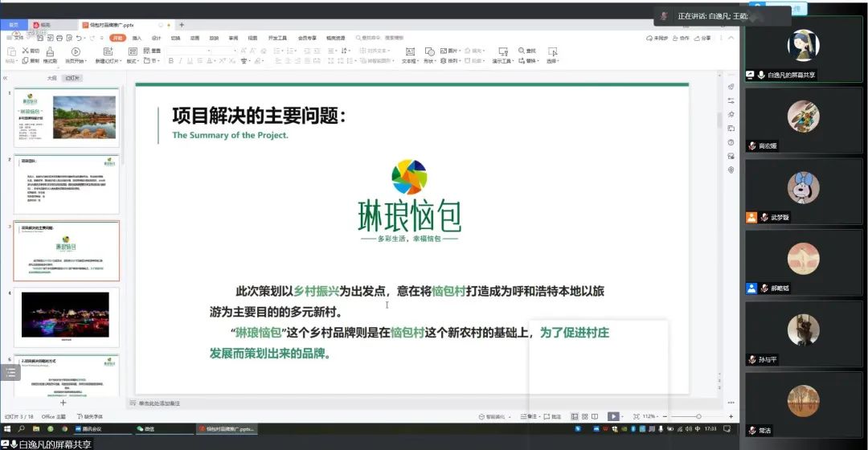Open the Section (节) dropdown
The image size is (868, 450).
(x=151, y=60)
